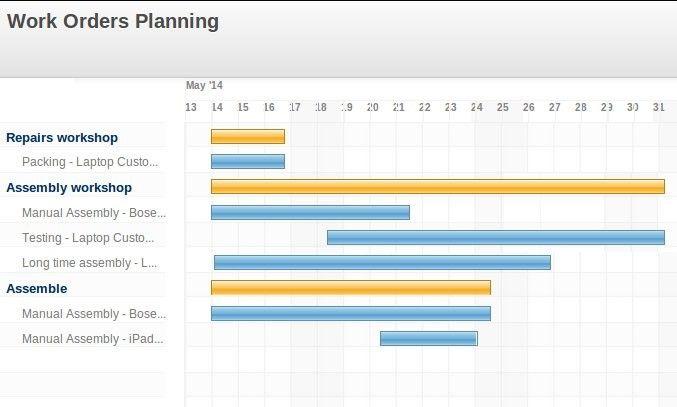Open the Packing - Laptop Custo... task label
The width and height of the screenshot is (677, 407).
point(90,162)
